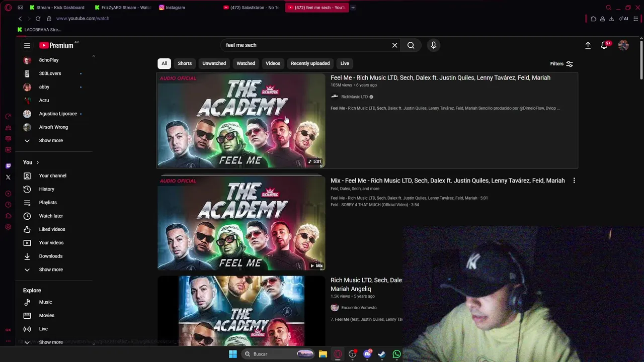The image size is (644, 362).
Task: Reload the current page
Action: click(38, 19)
